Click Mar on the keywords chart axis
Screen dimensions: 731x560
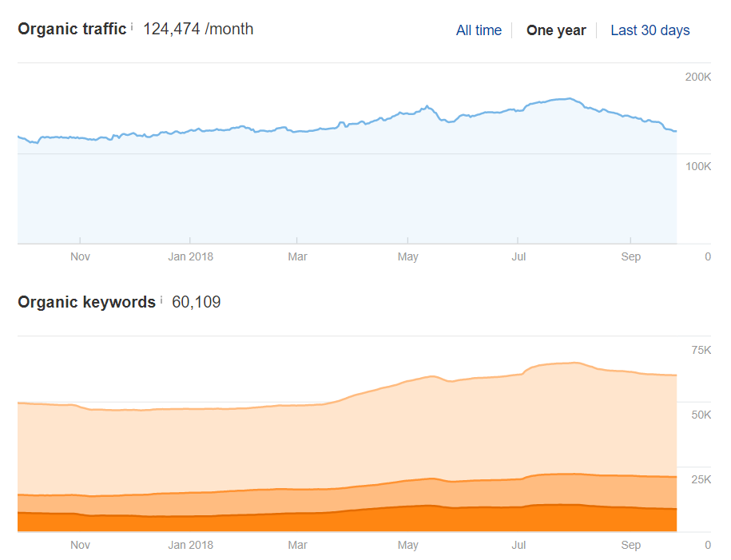click(x=297, y=545)
